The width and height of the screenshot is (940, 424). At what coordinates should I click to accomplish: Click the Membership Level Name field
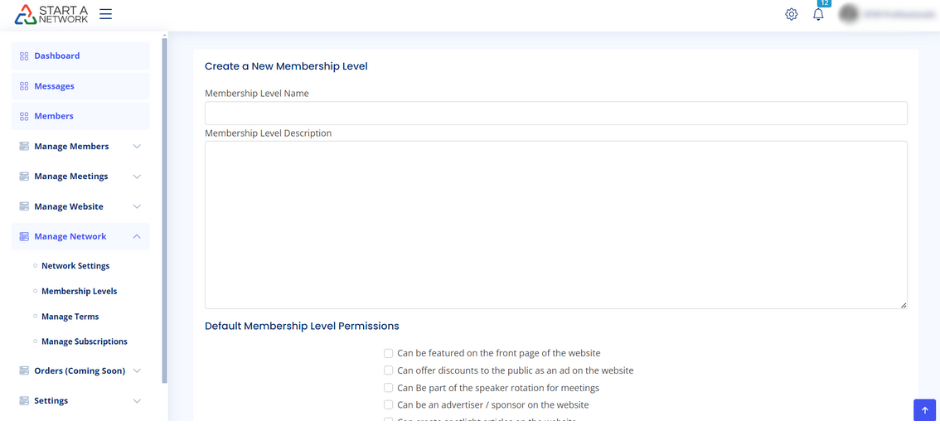pos(555,113)
